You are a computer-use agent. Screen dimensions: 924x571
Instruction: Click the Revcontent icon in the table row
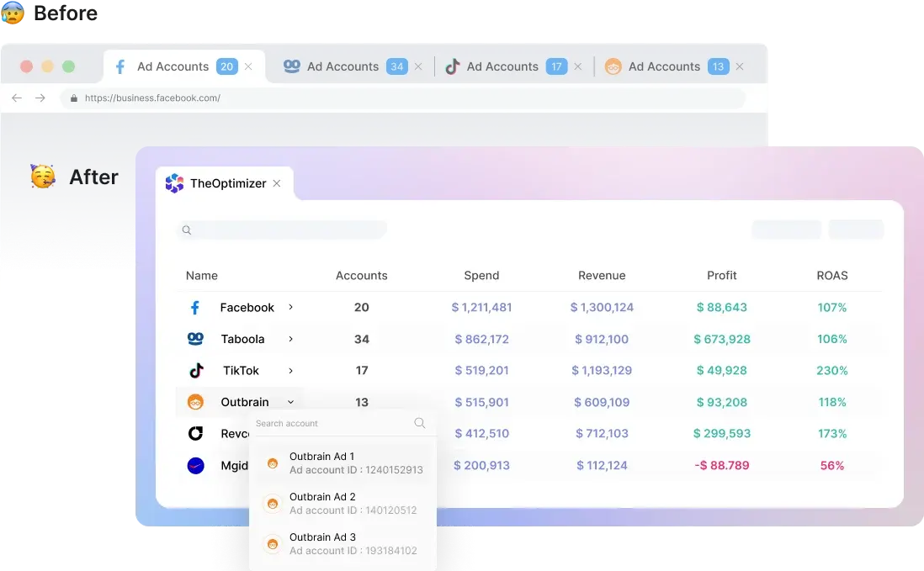coord(195,433)
